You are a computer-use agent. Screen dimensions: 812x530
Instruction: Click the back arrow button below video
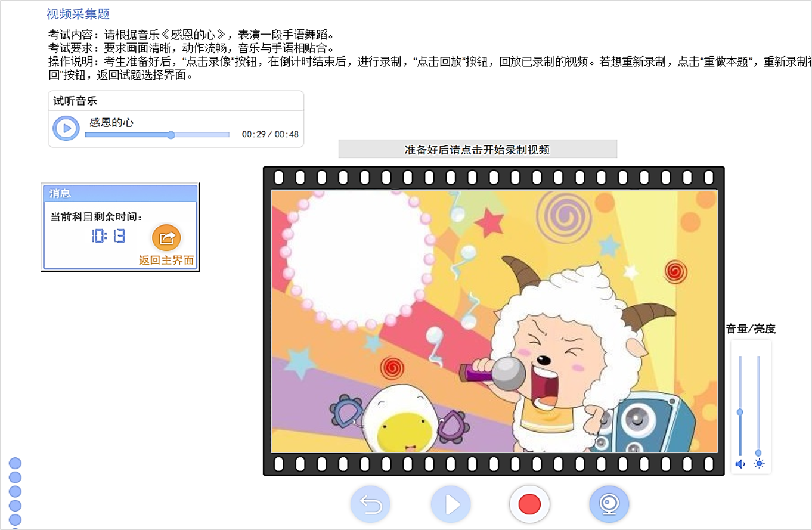click(370, 504)
